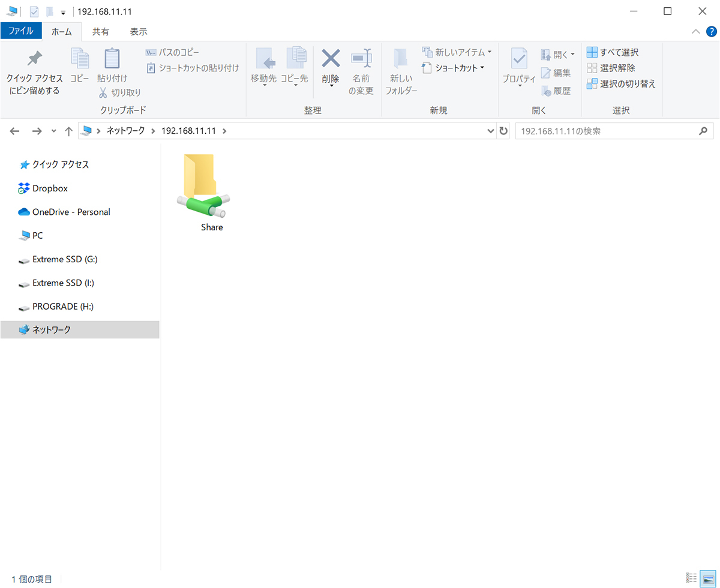Maximize the Explorer window
This screenshot has width=720, height=588.
point(668,11)
